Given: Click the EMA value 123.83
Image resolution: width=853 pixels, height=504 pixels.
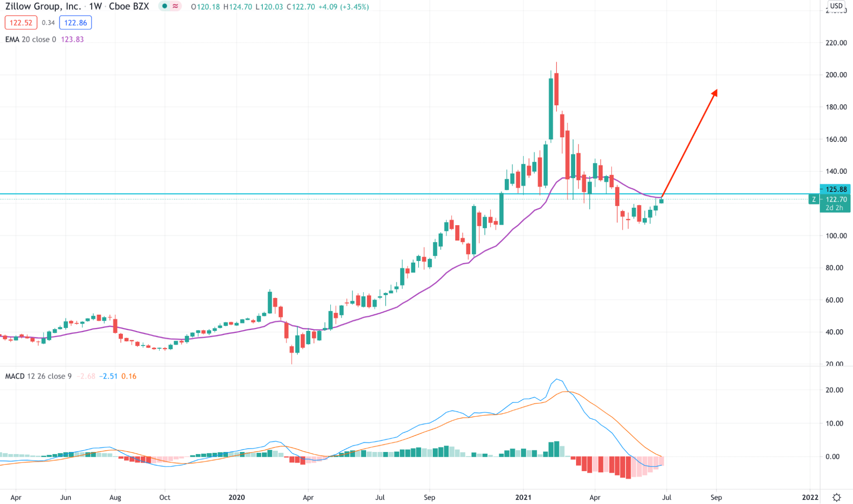Looking at the screenshot, I should point(73,39).
